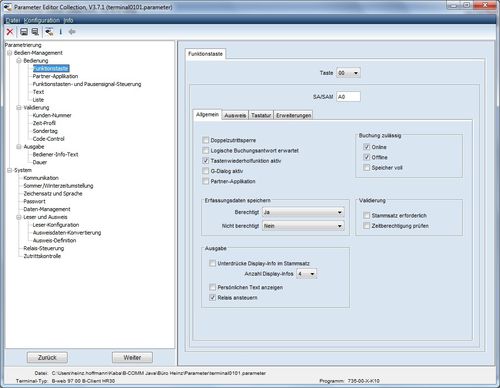Collapse the Ausgabe tree node
The width and height of the screenshot is (500, 388).
19,147
